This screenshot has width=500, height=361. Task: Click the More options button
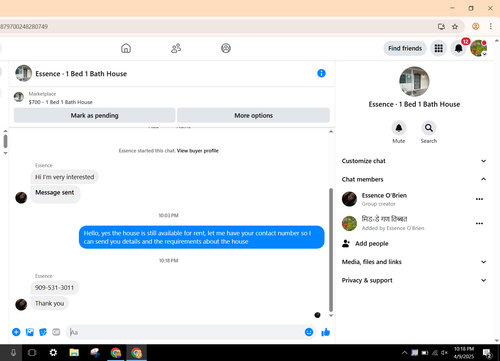pos(253,115)
